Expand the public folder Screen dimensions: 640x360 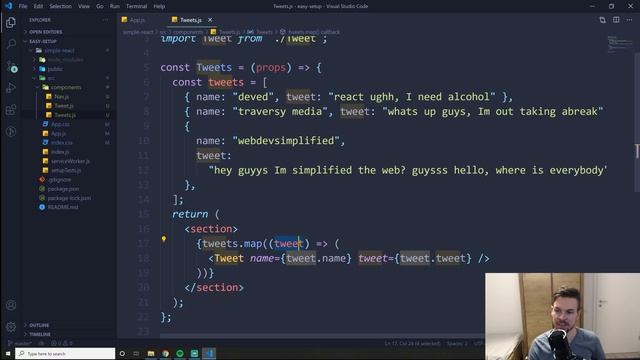tap(55, 69)
